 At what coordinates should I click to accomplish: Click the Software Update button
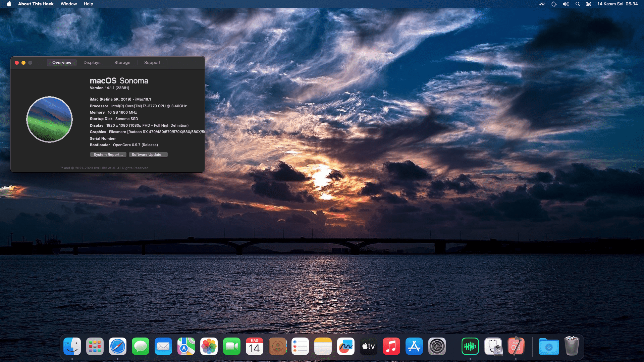tap(148, 155)
